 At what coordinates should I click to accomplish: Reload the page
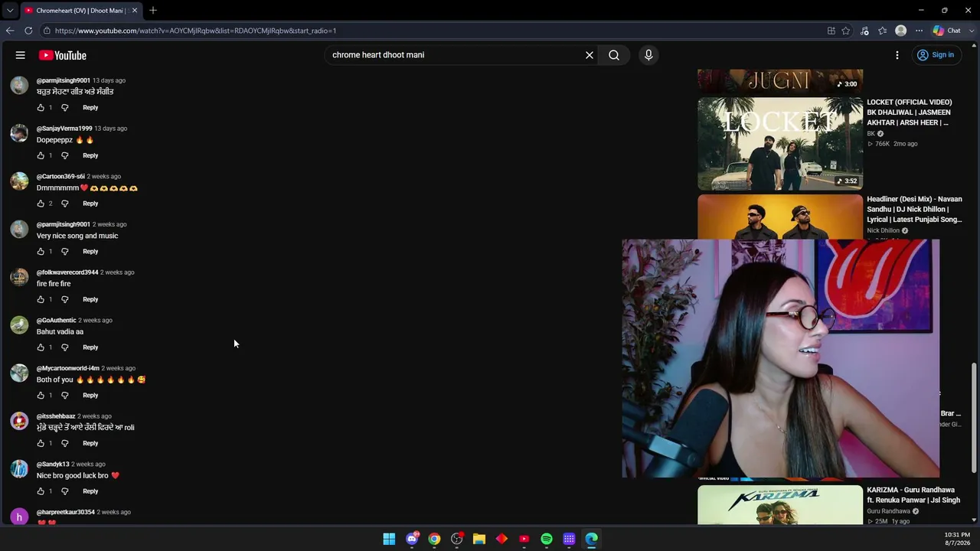(x=28, y=31)
